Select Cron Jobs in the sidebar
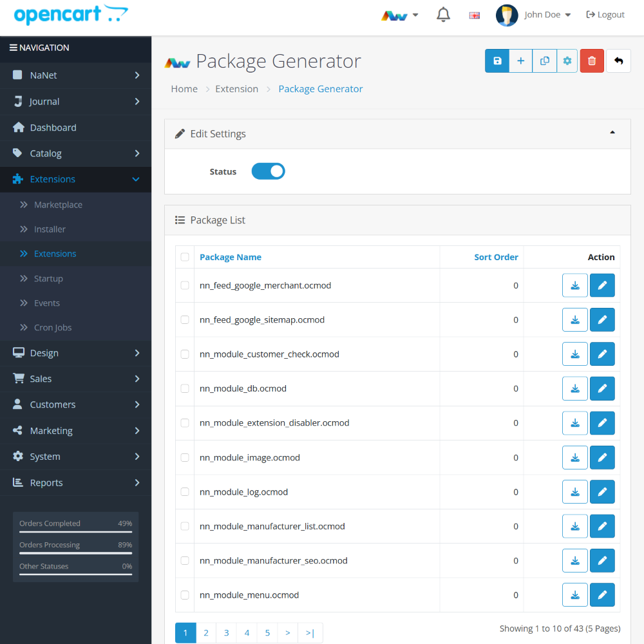 pos(53,327)
